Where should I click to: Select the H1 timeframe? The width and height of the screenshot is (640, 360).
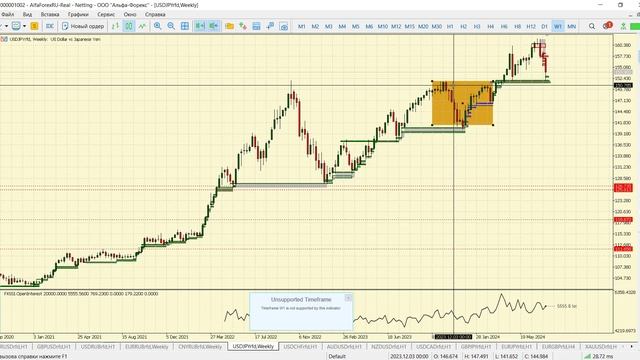(450, 26)
